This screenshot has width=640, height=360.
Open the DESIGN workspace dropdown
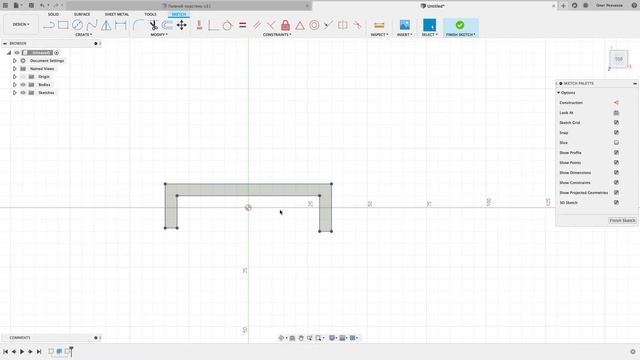(x=21, y=24)
